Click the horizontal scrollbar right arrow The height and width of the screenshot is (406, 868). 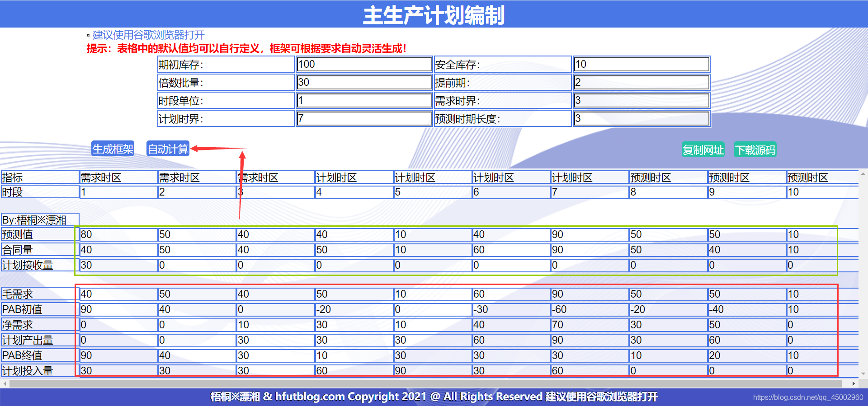coord(854,383)
